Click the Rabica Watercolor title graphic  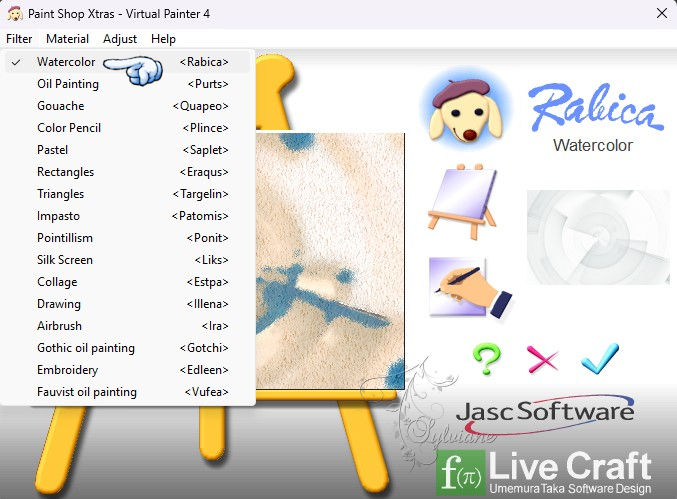[595, 117]
